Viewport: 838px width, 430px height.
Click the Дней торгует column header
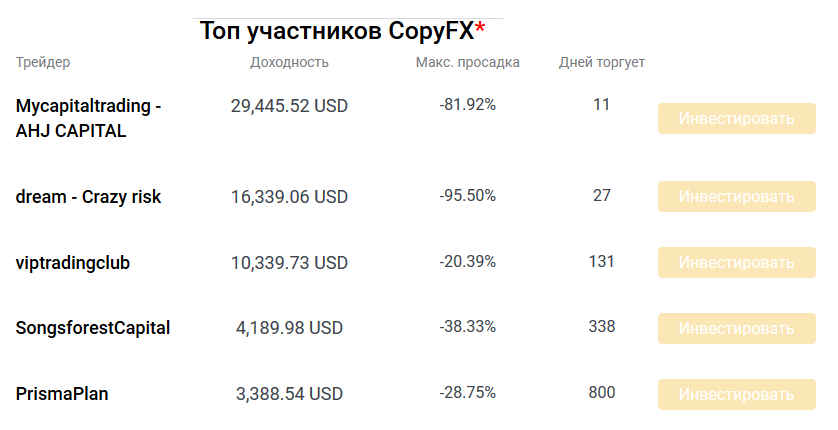602,63
